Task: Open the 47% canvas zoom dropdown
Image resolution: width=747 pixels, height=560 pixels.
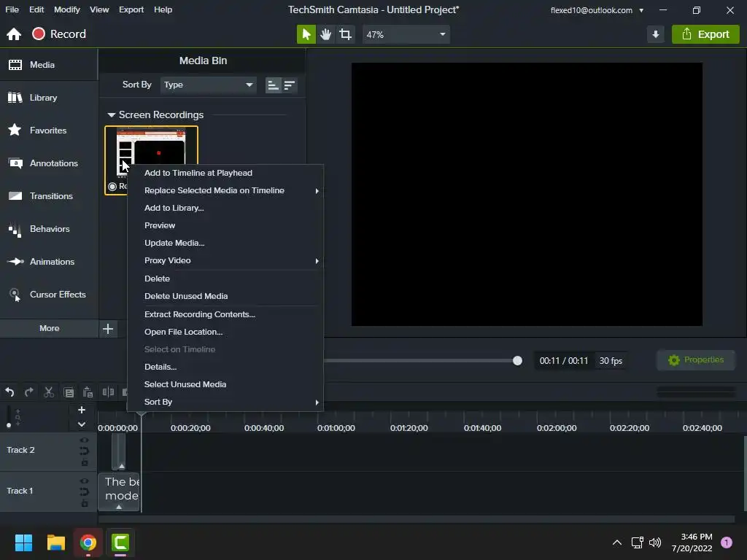Action: coord(406,34)
